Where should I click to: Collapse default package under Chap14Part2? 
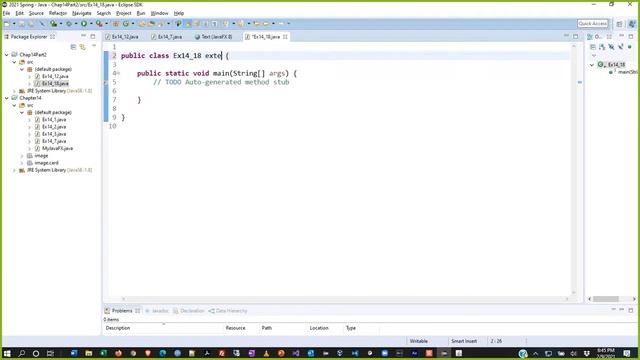(22, 69)
